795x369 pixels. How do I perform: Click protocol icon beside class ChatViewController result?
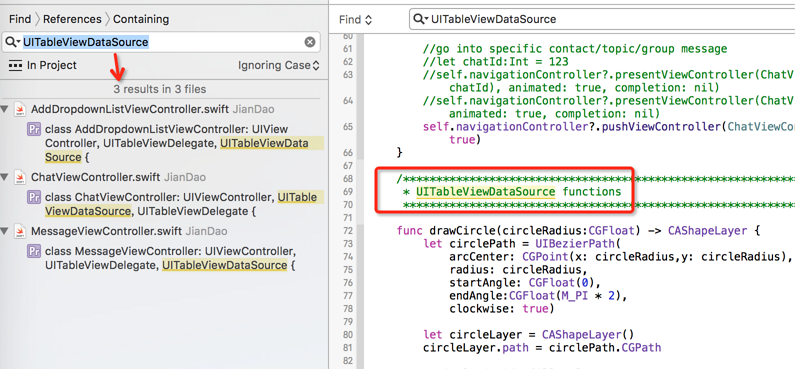click(33, 197)
